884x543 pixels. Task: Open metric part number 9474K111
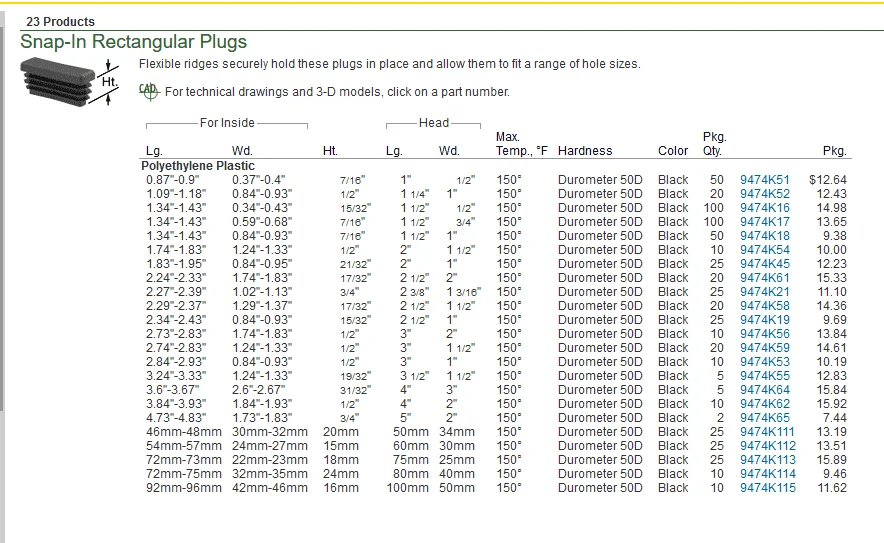(x=767, y=432)
